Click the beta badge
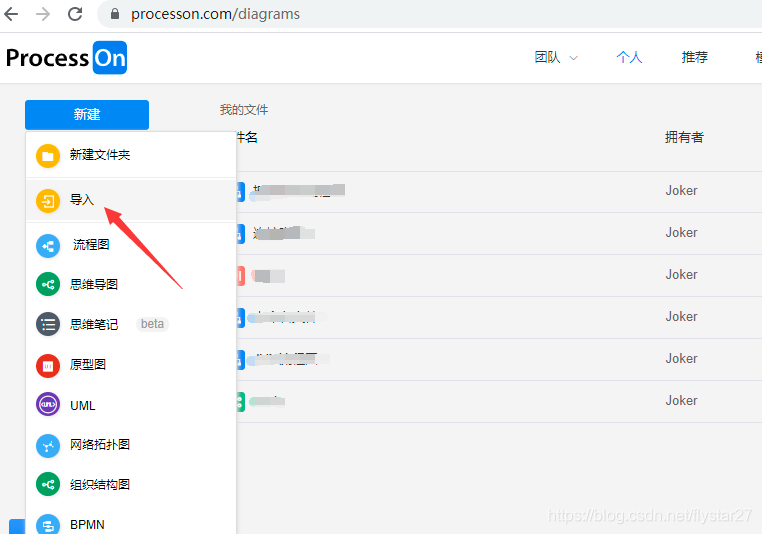762x534 pixels. [x=152, y=324]
